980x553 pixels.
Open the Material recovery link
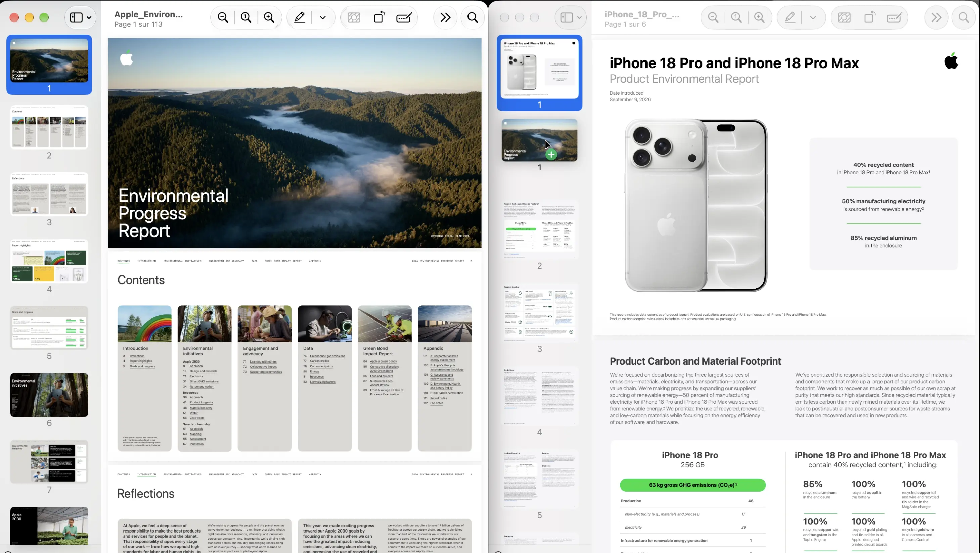coord(201,408)
